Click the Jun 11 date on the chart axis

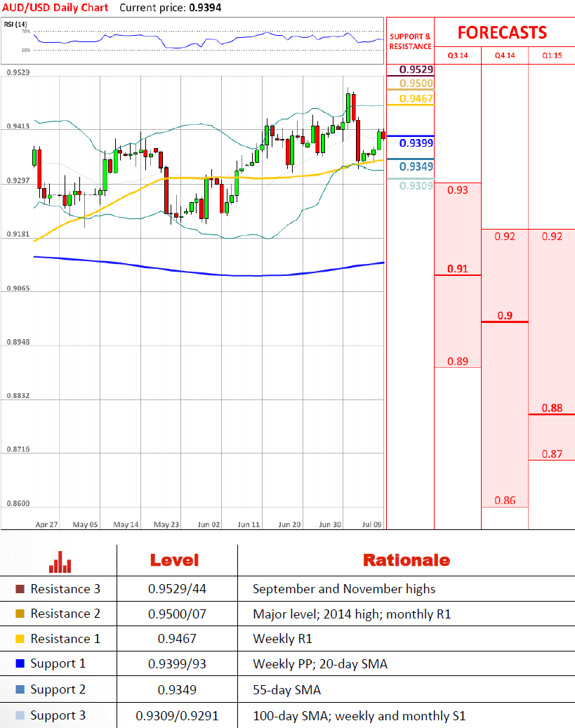click(x=249, y=524)
